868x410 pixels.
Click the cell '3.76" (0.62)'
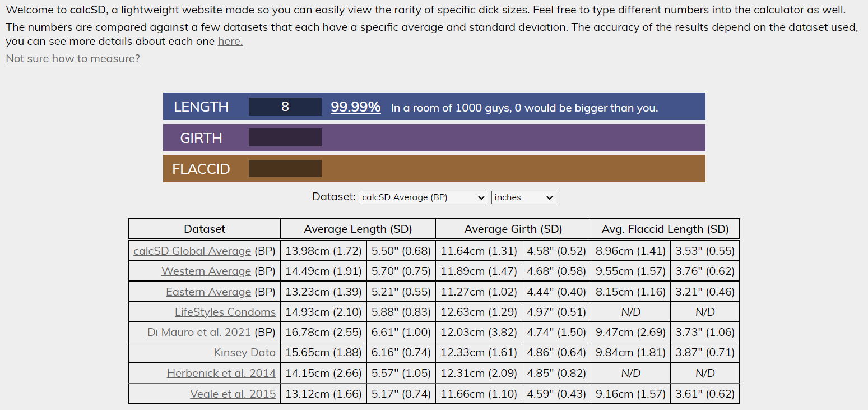705,271
